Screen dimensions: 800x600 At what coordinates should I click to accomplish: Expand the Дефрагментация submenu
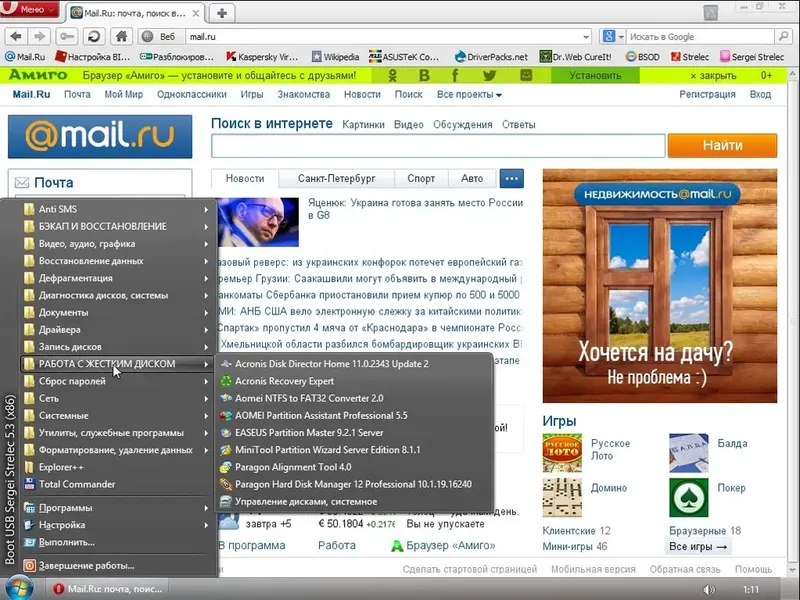click(116, 278)
